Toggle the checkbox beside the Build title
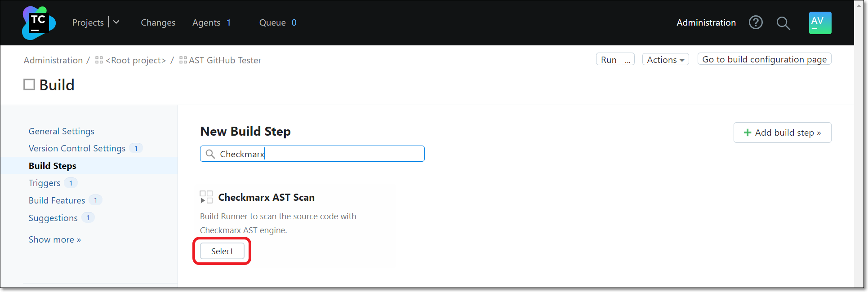 (x=29, y=84)
